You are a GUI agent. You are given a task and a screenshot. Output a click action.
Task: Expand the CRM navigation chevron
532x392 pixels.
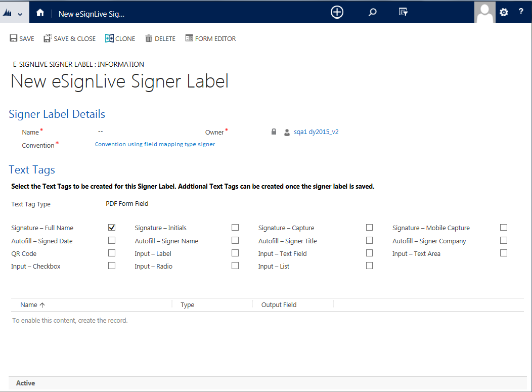20,14
